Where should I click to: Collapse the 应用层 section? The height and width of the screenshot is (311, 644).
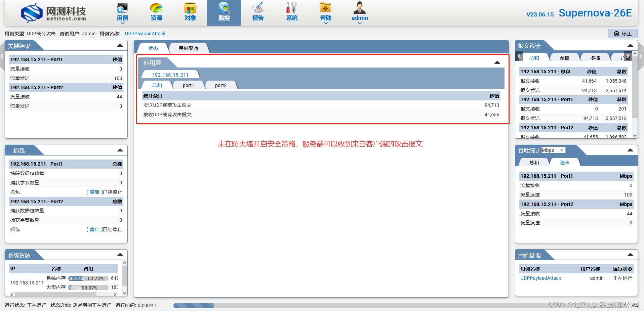coord(497,62)
